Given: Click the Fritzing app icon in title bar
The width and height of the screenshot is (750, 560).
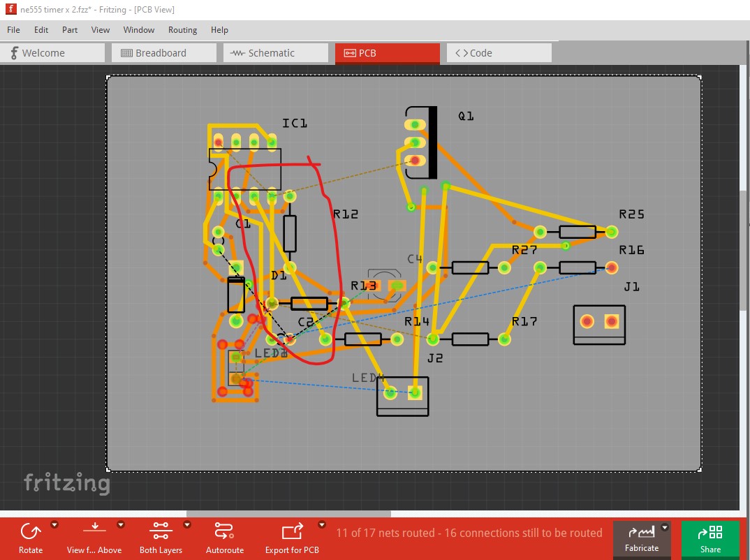Looking at the screenshot, I should coord(12,10).
